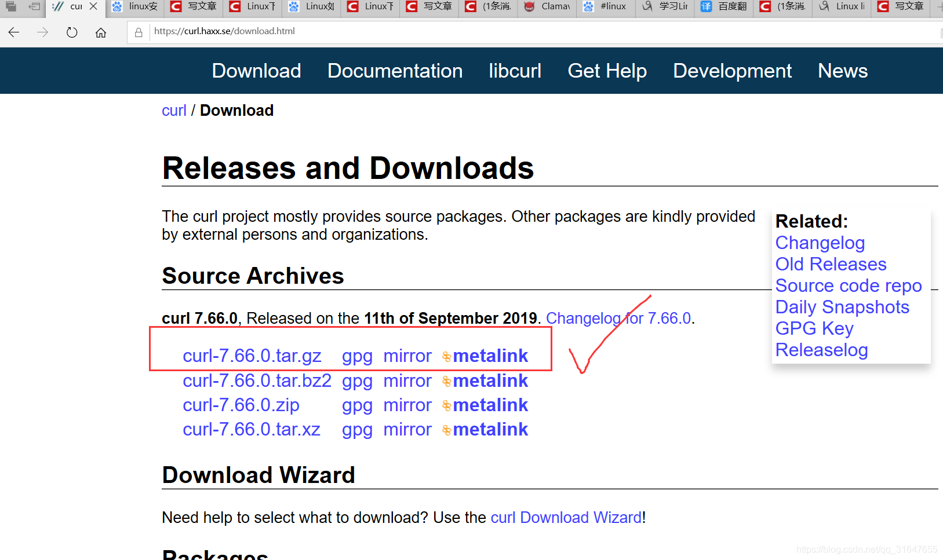This screenshot has width=943, height=560.
Task: Click the 'Related:' sidebar title
Action: point(811,221)
